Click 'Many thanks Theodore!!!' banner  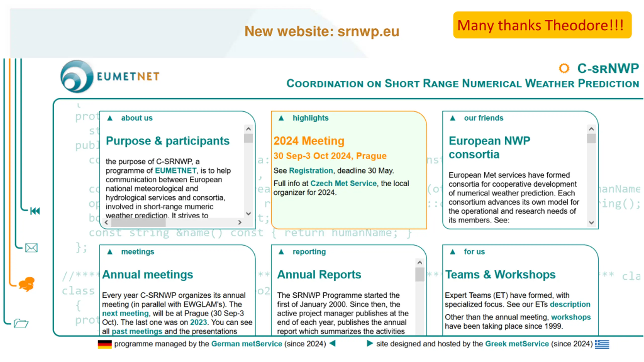pyautogui.click(x=542, y=25)
